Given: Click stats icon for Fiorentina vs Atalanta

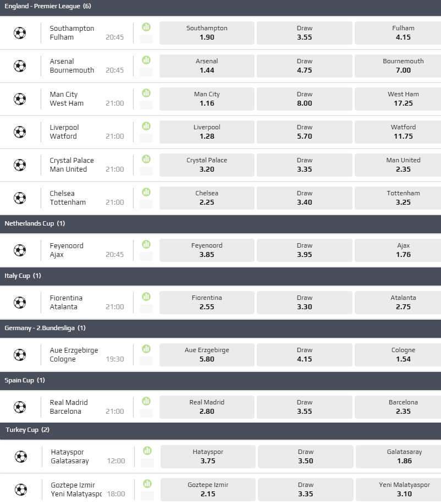Looking at the screenshot, I should (x=146, y=297).
